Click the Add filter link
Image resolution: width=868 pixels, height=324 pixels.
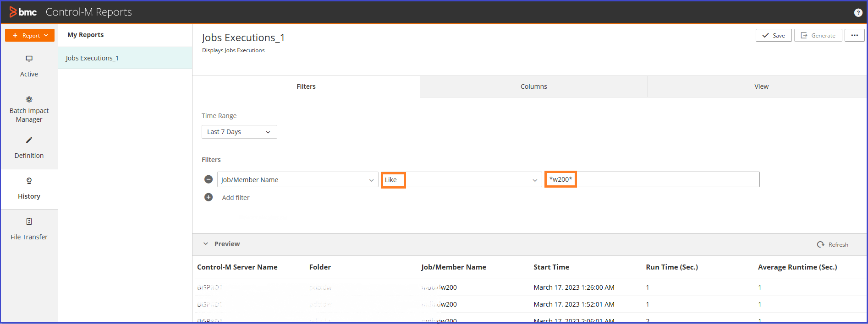click(x=236, y=198)
